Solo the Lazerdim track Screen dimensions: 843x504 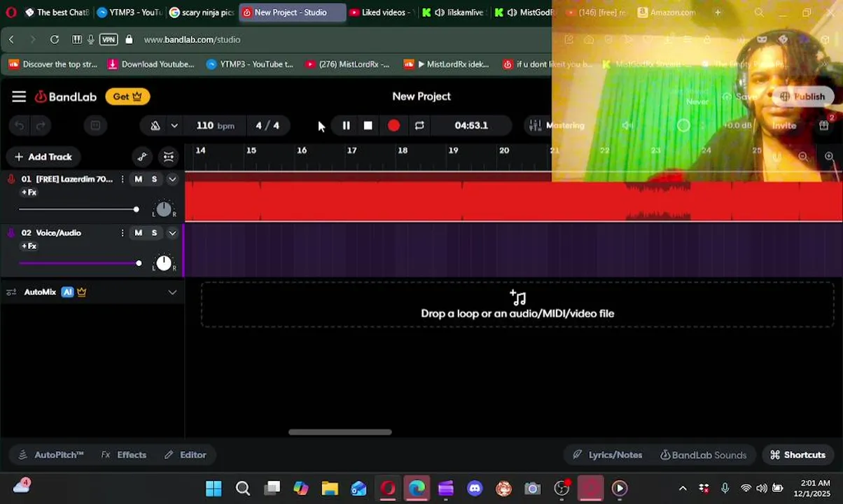coord(154,179)
